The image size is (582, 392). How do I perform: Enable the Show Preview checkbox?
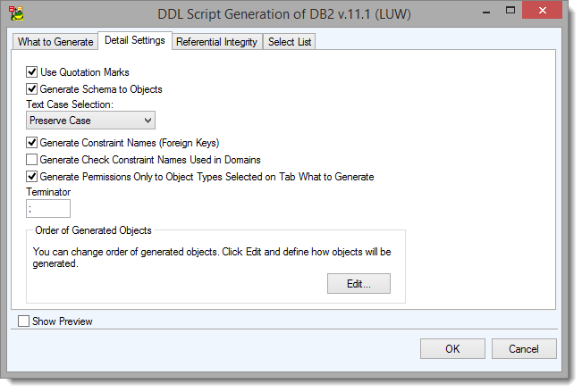pyautogui.click(x=24, y=321)
